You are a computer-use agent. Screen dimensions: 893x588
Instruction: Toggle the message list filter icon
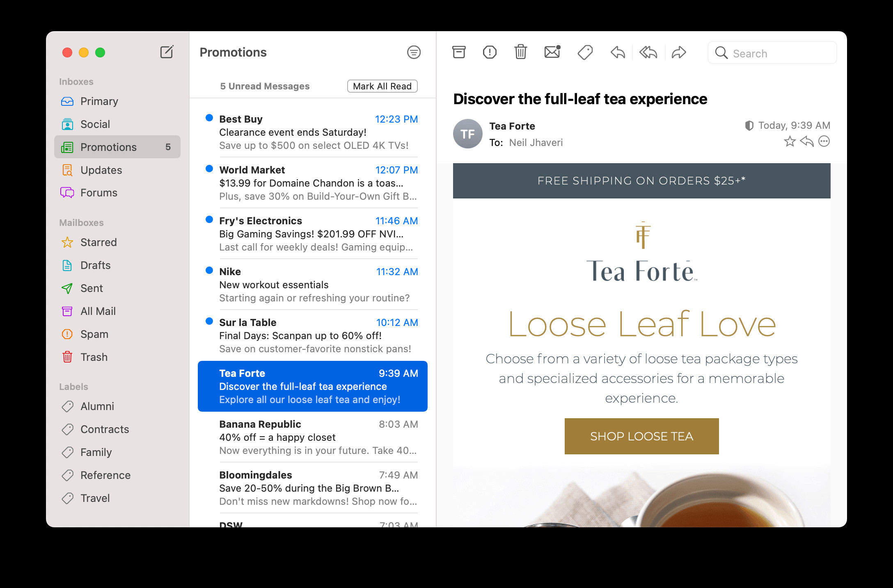414,52
